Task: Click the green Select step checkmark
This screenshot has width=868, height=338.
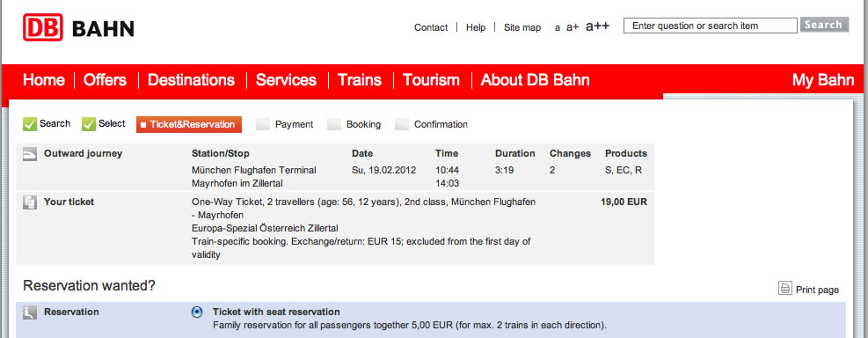Action: [x=89, y=124]
